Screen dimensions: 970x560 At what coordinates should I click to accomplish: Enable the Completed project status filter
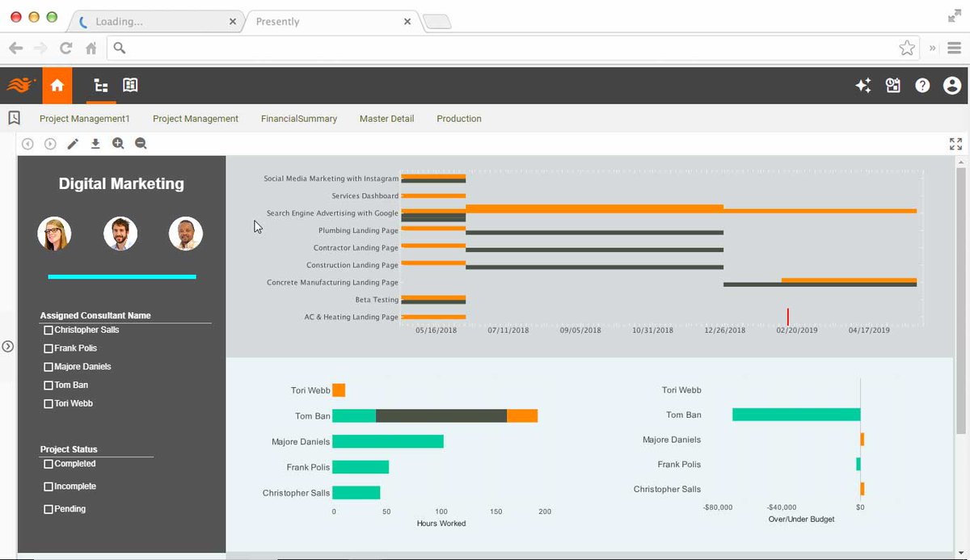click(x=48, y=464)
